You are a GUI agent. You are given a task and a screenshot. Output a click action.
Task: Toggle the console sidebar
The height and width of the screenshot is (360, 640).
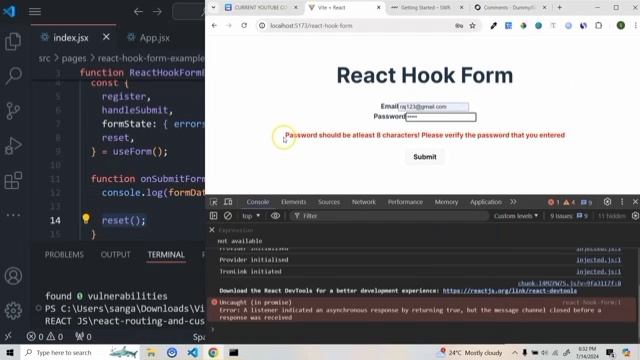(x=213, y=216)
